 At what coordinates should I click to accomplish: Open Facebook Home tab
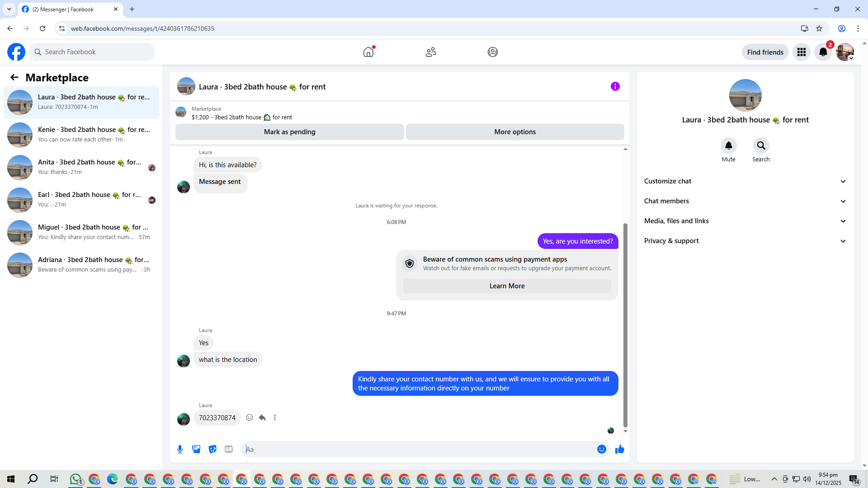[x=368, y=52]
